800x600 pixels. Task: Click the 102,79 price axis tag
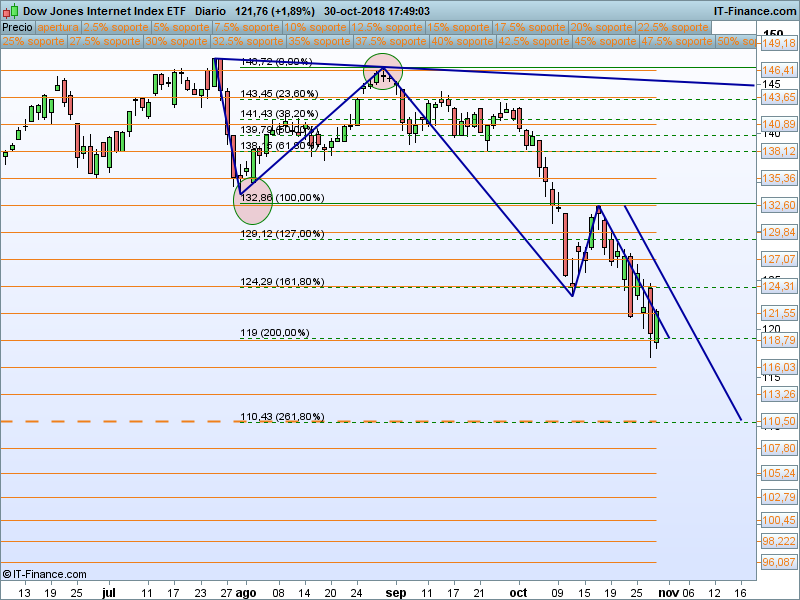(779, 497)
